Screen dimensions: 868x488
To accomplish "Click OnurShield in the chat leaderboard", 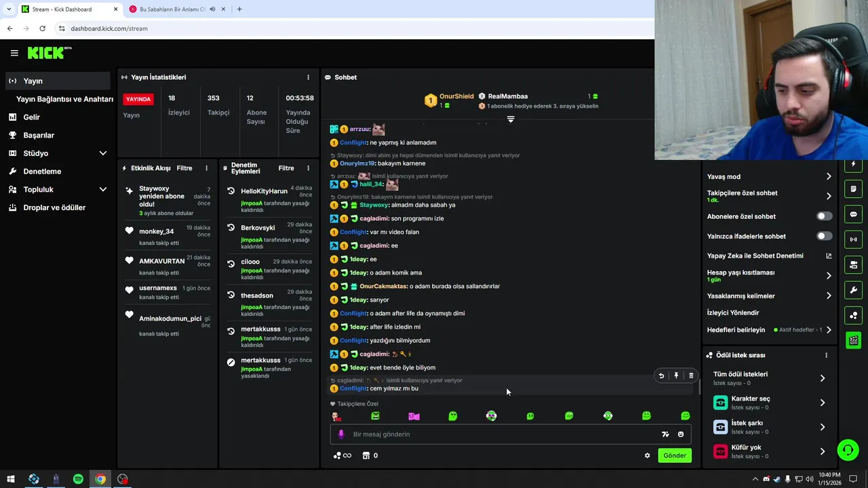I will [x=456, y=96].
